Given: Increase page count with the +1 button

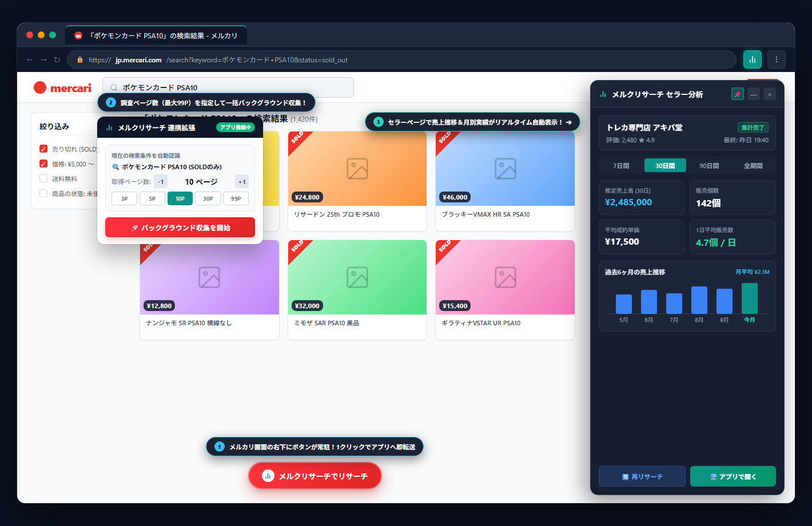Looking at the screenshot, I should click(x=242, y=182).
